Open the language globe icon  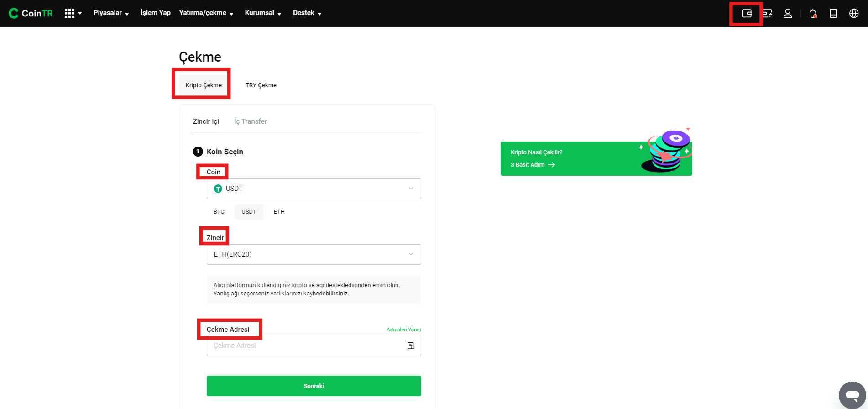854,13
